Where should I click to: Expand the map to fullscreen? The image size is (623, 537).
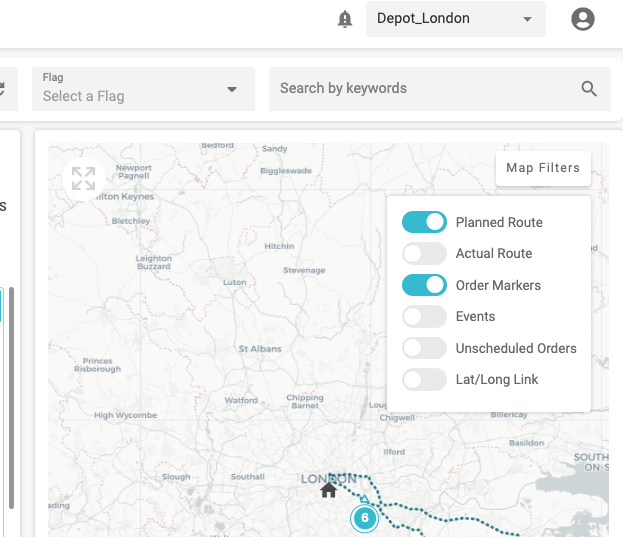click(83, 179)
